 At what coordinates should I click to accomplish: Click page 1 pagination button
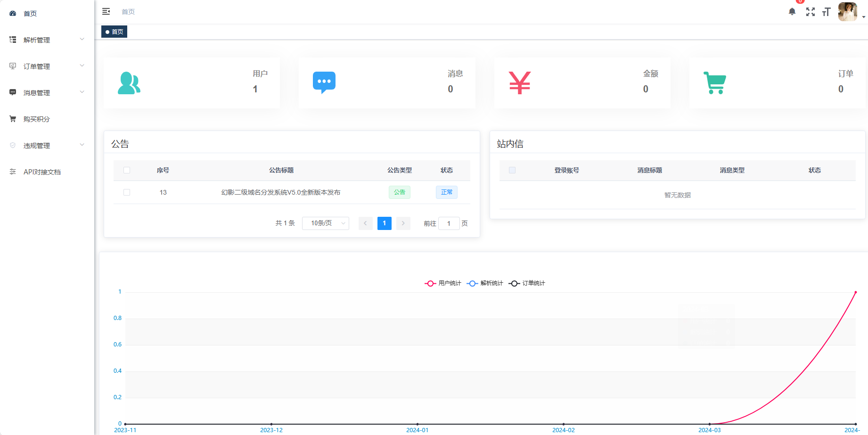tap(385, 223)
